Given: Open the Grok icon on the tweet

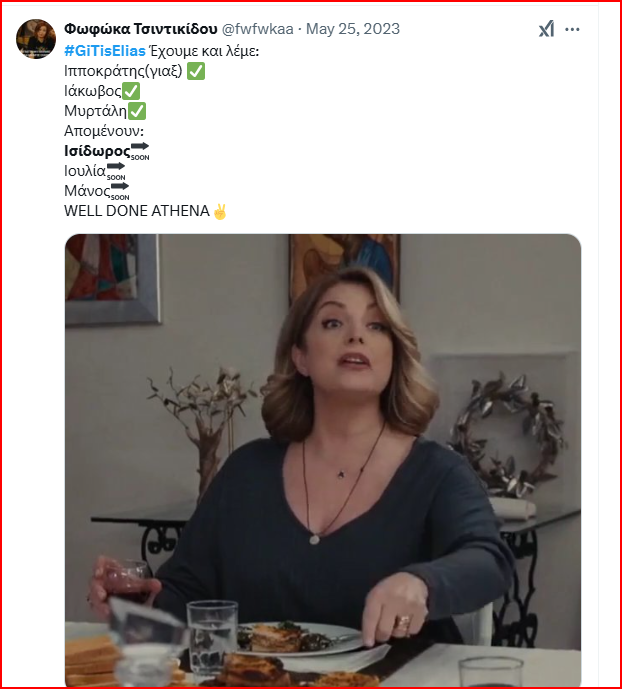Looking at the screenshot, I should coord(546,29).
